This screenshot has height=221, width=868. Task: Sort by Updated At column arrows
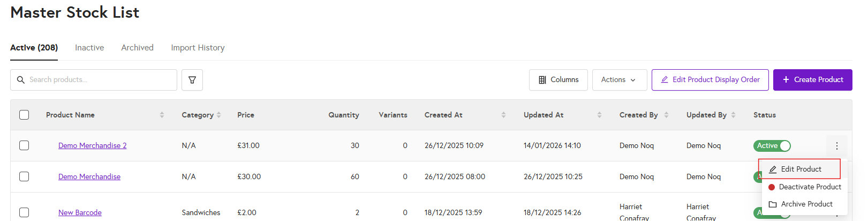tap(599, 115)
